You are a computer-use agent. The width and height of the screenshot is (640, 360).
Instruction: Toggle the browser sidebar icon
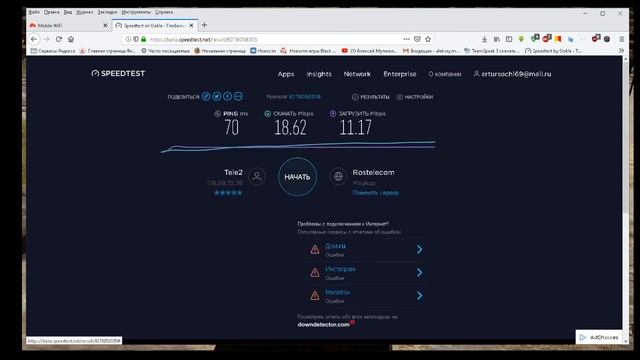click(509, 39)
